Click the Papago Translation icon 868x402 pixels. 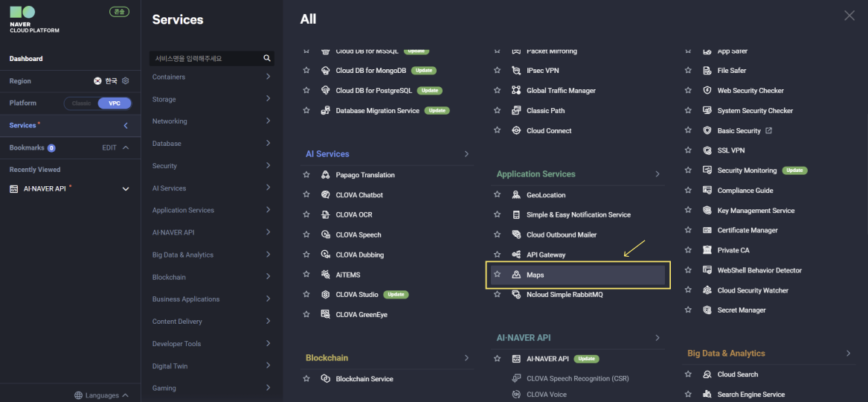tap(326, 175)
